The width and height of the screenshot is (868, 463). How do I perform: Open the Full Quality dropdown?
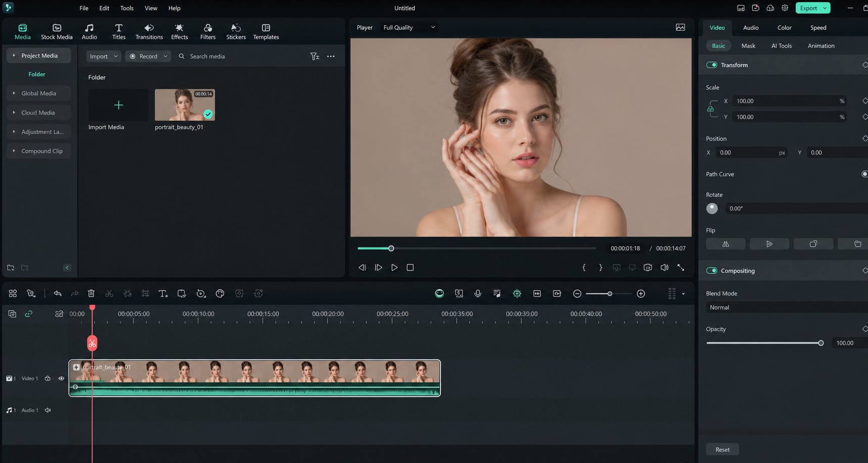[x=409, y=28]
